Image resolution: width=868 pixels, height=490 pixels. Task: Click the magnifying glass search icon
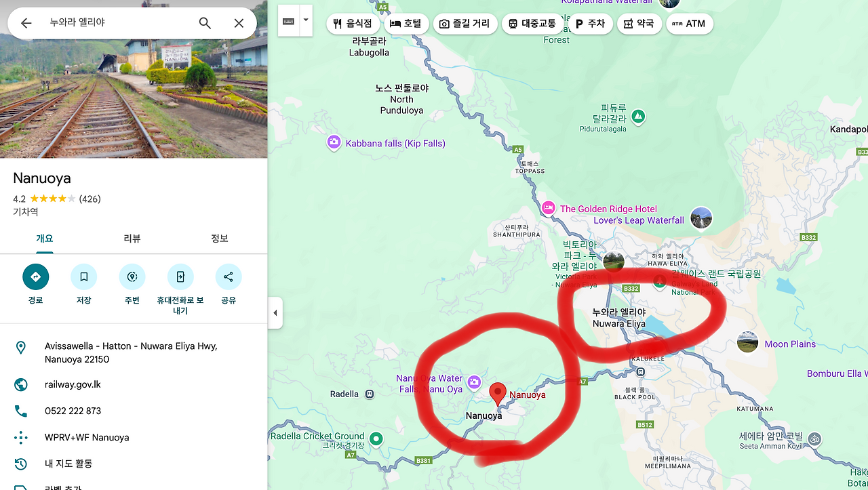[205, 23]
